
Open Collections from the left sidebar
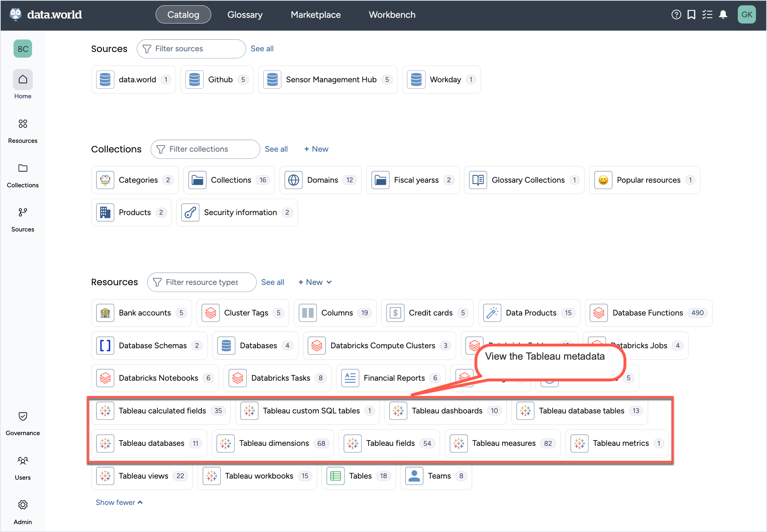22,173
